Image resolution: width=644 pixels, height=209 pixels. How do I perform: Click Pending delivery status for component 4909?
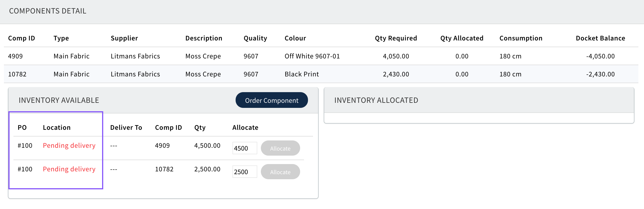pos(69,146)
